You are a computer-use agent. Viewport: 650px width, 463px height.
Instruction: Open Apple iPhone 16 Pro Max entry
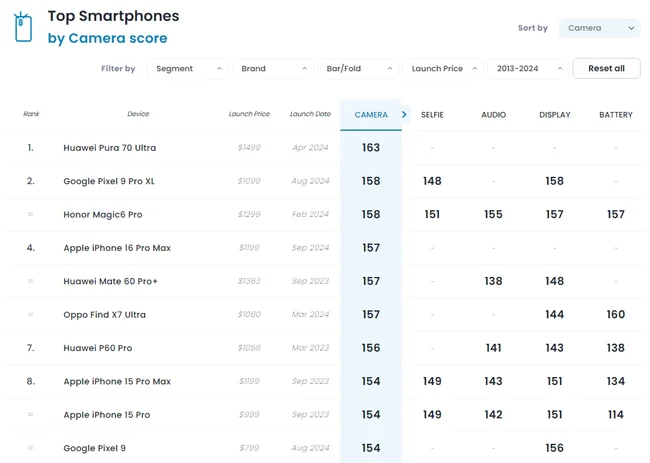click(116, 248)
